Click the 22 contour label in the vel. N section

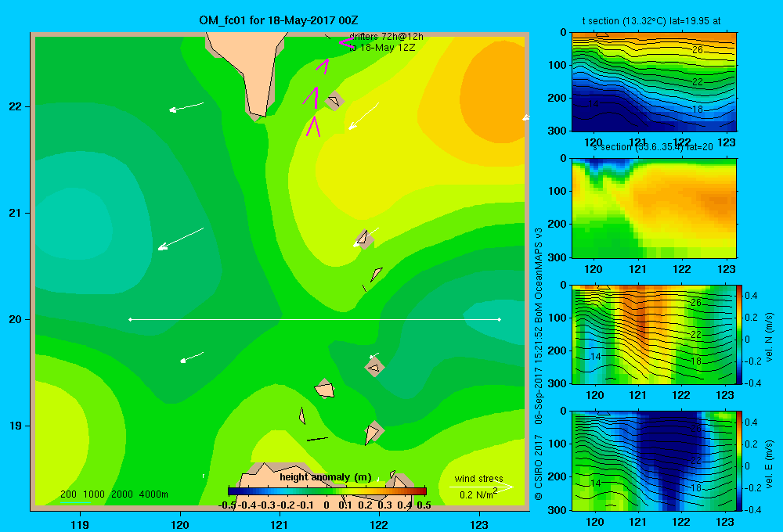[x=696, y=334]
